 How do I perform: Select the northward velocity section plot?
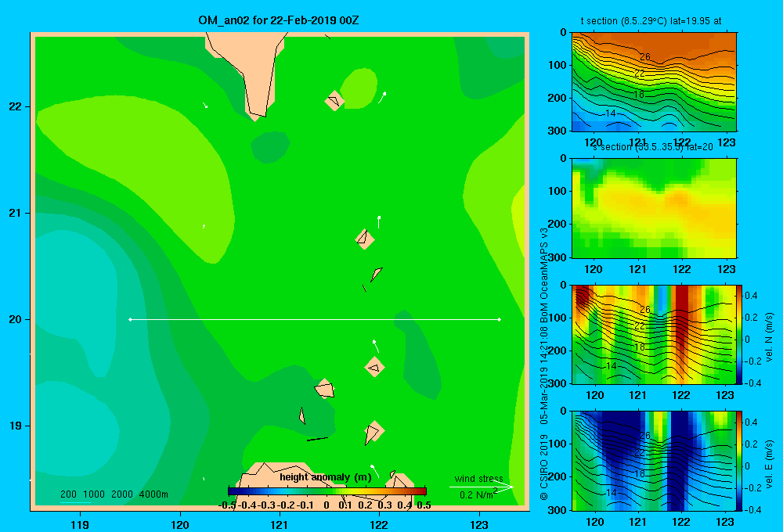(x=654, y=334)
